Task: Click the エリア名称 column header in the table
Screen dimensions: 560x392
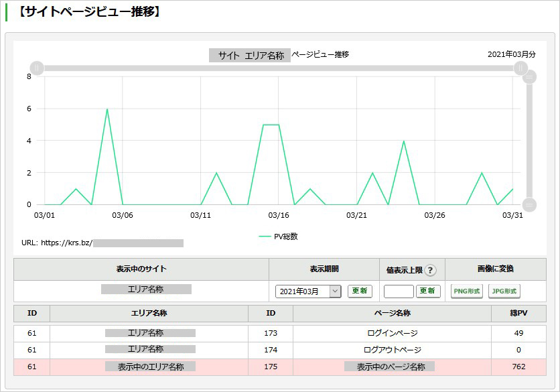Action: [149, 314]
